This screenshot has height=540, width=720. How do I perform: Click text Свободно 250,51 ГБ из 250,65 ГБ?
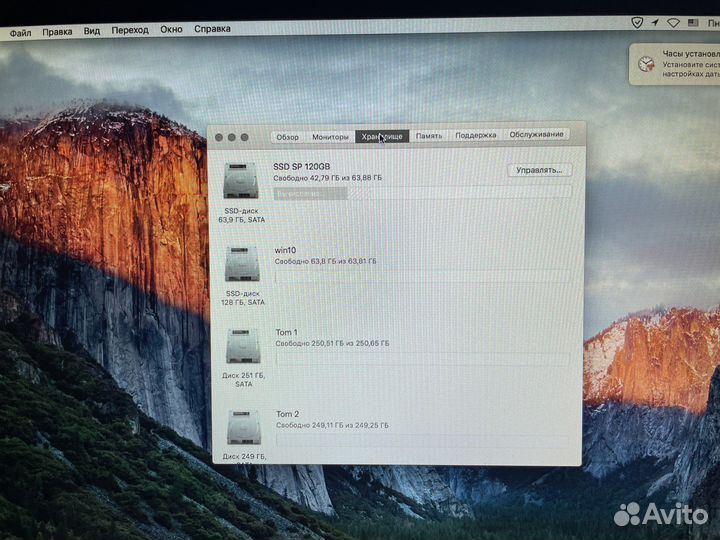332,343
